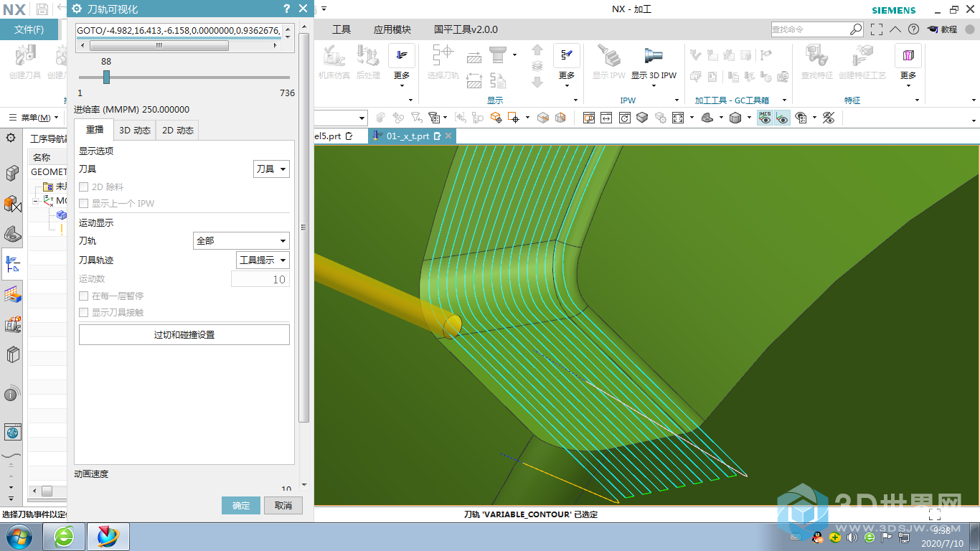Open the 菜单(M) dropdown
The image size is (980, 551).
pyautogui.click(x=34, y=118)
